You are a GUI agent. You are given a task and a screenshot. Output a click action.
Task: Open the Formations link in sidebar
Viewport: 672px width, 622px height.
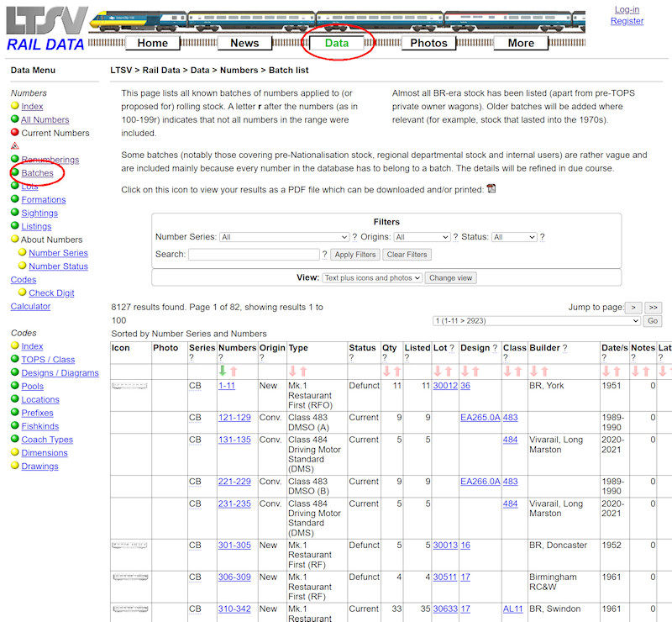tap(44, 200)
